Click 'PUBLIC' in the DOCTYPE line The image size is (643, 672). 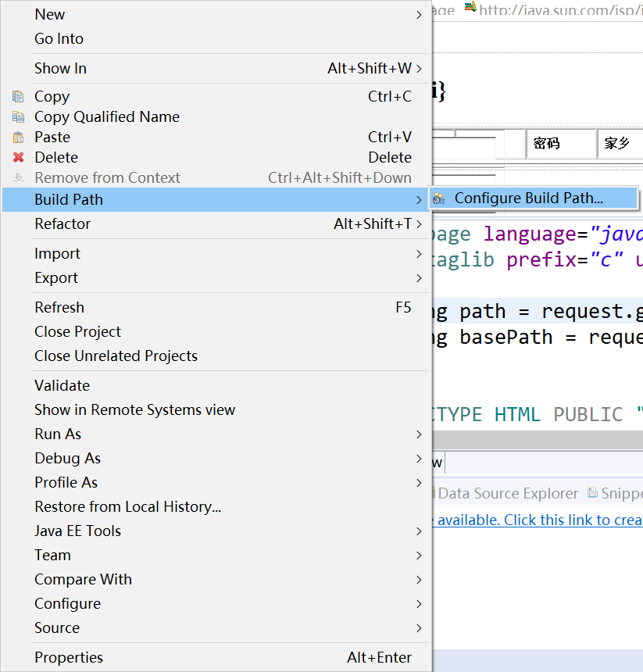coord(588,414)
